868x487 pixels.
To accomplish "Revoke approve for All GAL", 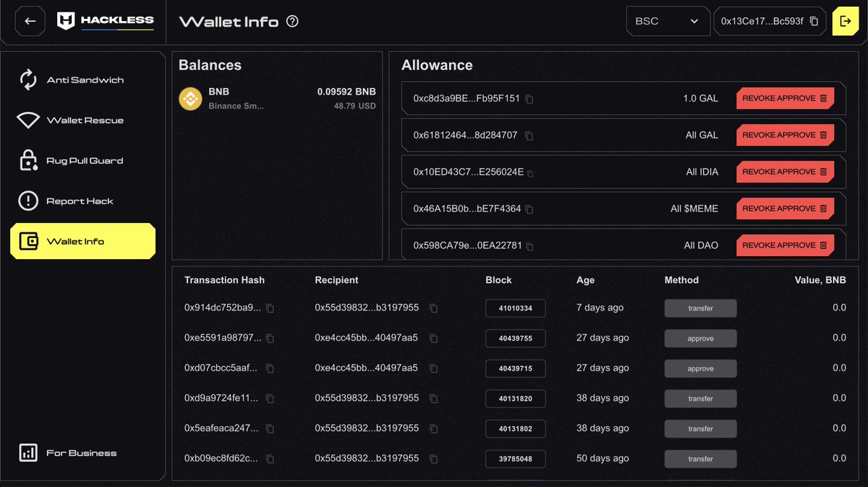I will click(785, 135).
